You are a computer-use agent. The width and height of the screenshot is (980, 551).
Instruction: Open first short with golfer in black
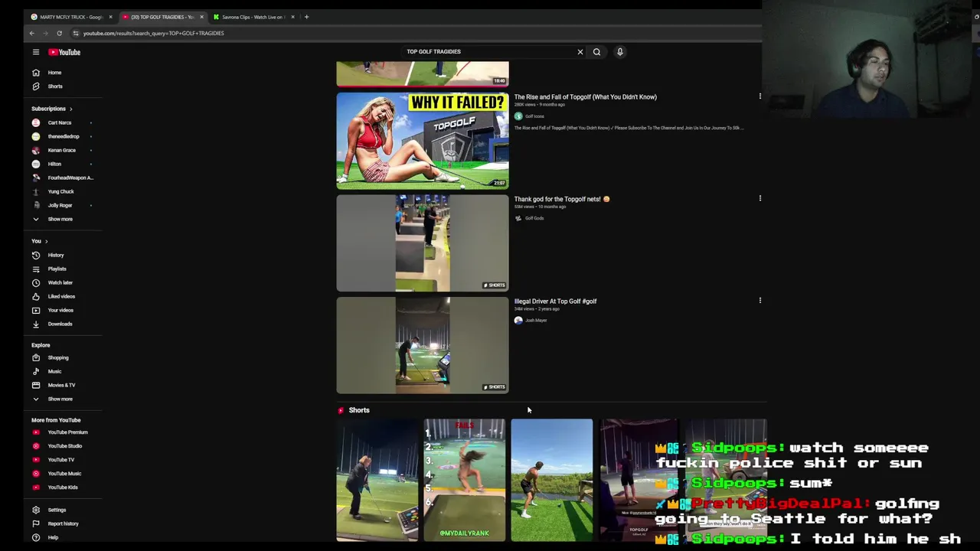377,480
